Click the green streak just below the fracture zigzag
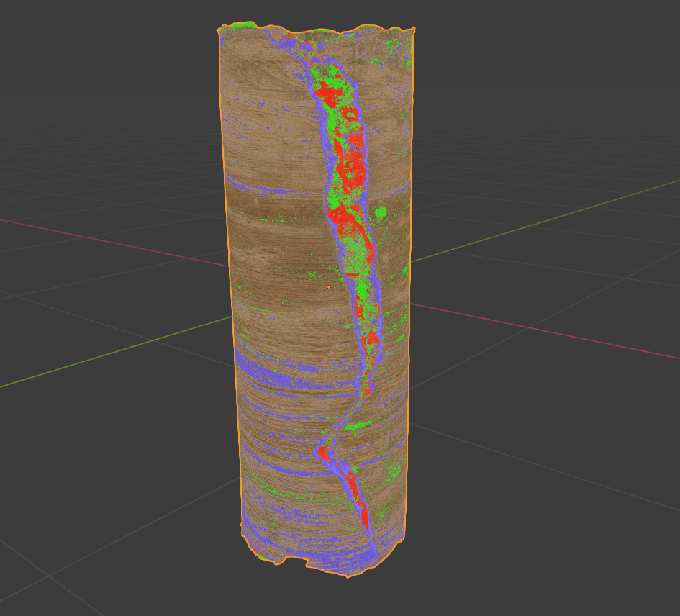This screenshot has width=680, height=616. tap(356, 427)
